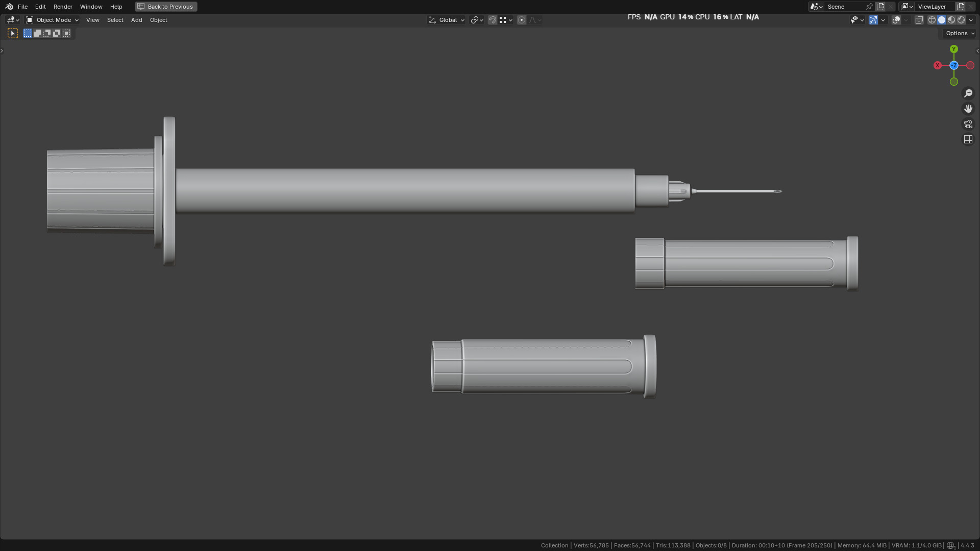Screen dimensions: 980x551
Task: Switch to Material Preview shading
Action: 951,20
